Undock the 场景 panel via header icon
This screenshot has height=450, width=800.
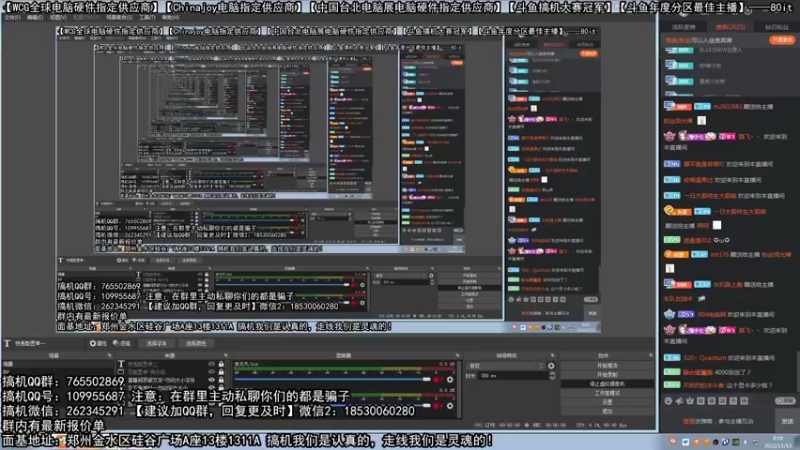(x=110, y=356)
